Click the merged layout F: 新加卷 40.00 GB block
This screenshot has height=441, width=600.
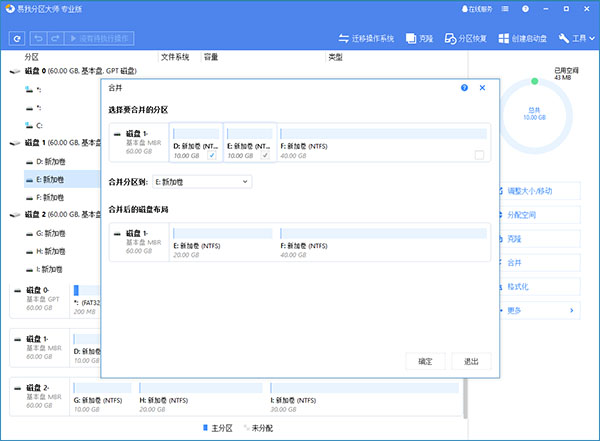tap(383, 243)
